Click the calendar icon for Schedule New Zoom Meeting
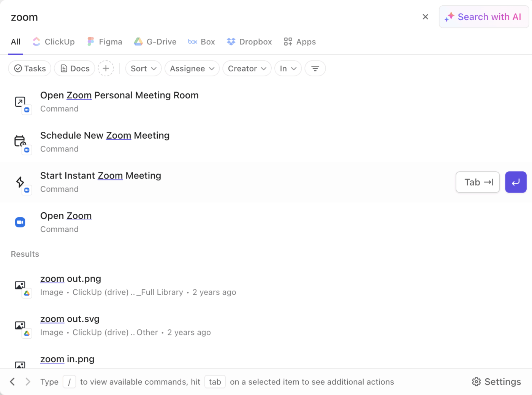The height and width of the screenshot is (395, 532). tap(20, 141)
